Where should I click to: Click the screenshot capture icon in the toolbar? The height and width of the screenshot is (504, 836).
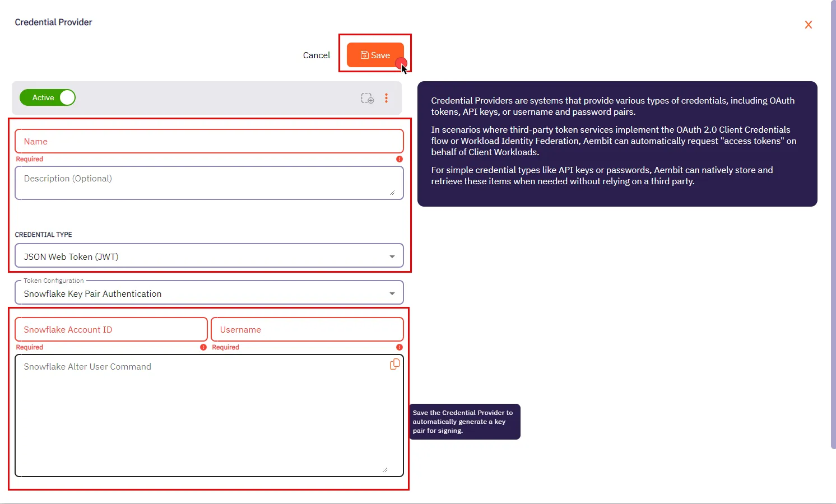367,98
